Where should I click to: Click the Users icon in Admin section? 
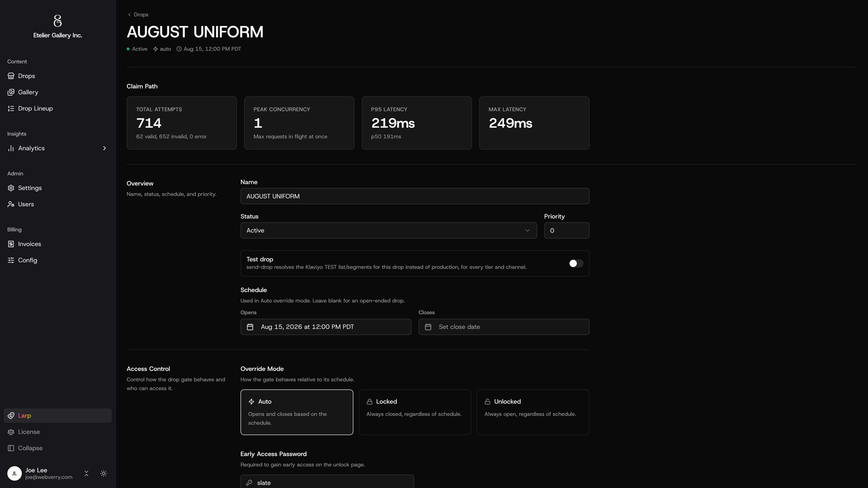[11, 204]
